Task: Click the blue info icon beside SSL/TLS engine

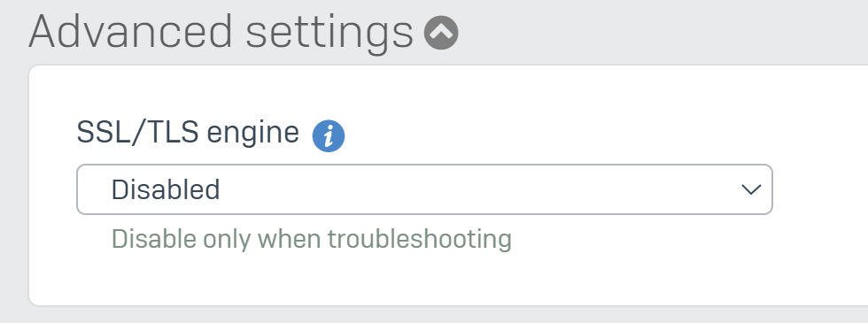Action: (x=329, y=135)
